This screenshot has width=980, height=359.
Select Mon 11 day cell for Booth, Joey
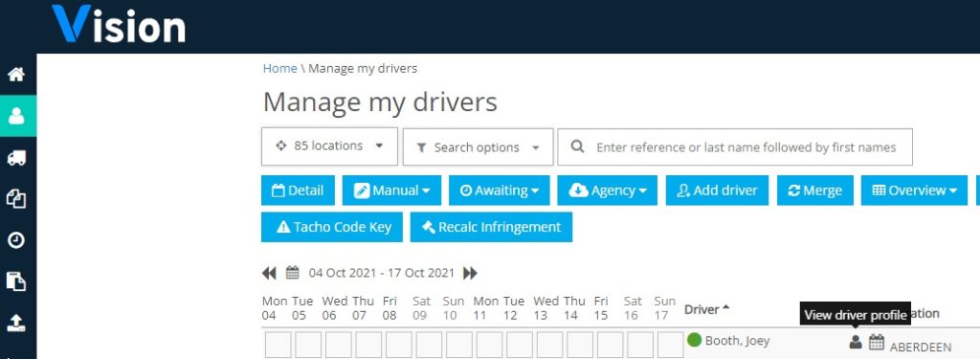click(489, 345)
